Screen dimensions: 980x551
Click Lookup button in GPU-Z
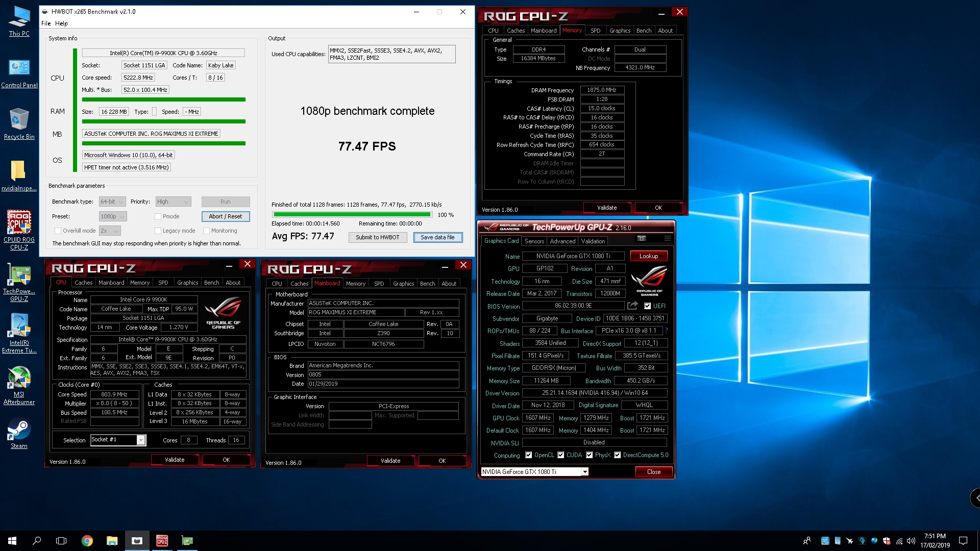(x=649, y=256)
